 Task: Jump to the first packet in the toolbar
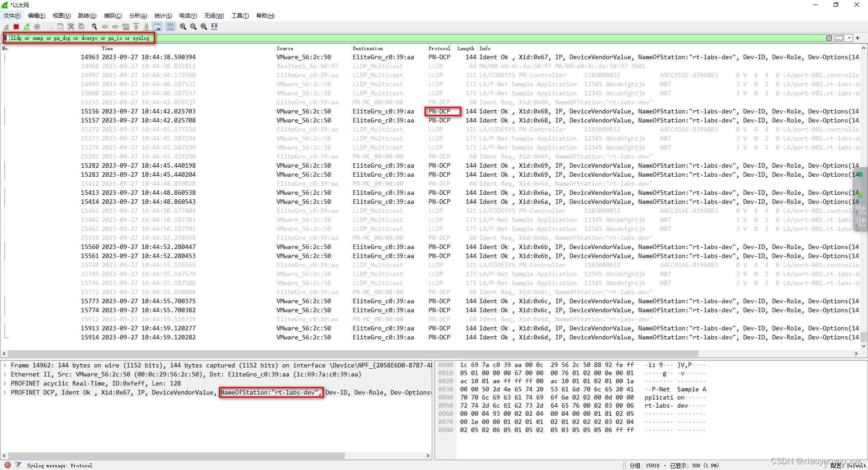[x=136, y=27]
